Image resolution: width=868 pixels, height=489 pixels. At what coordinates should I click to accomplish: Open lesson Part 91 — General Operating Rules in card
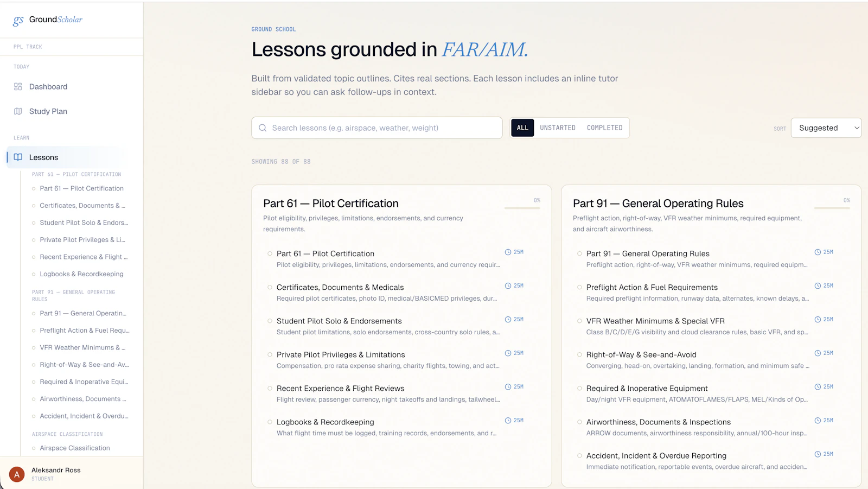pyautogui.click(x=648, y=253)
